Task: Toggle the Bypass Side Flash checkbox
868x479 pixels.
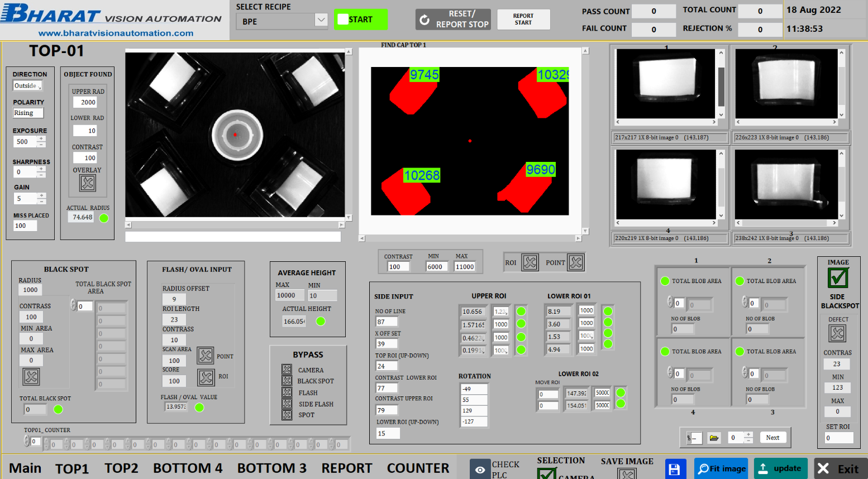Action: (287, 404)
